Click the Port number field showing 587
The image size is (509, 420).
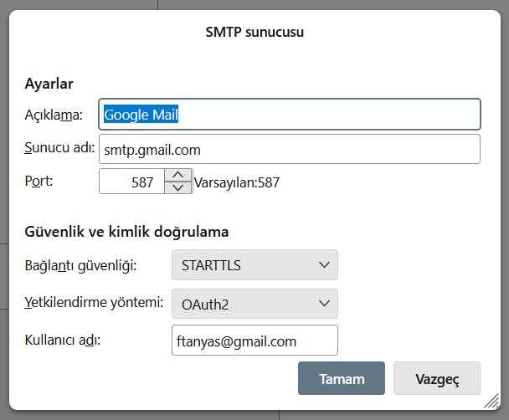(132, 182)
